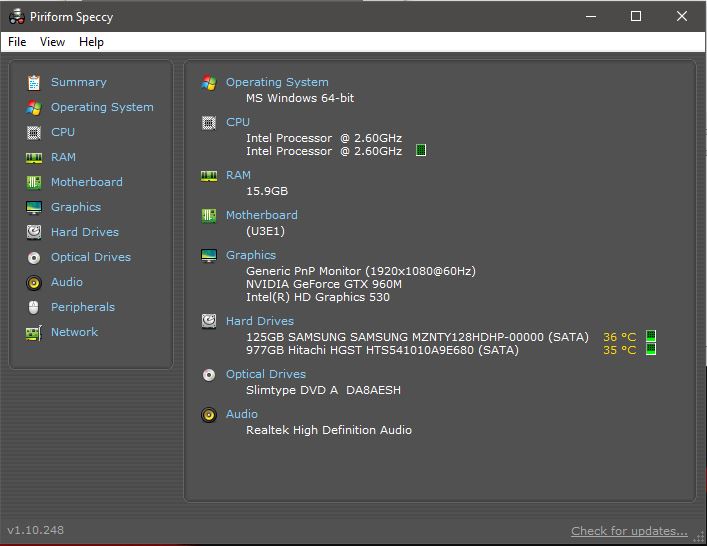
Task: Click the Network card icon in sidebar
Action: [x=34, y=333]
